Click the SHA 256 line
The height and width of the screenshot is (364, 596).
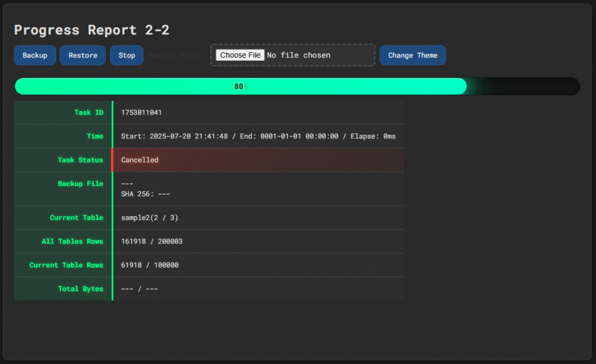(x=146, y=194)
